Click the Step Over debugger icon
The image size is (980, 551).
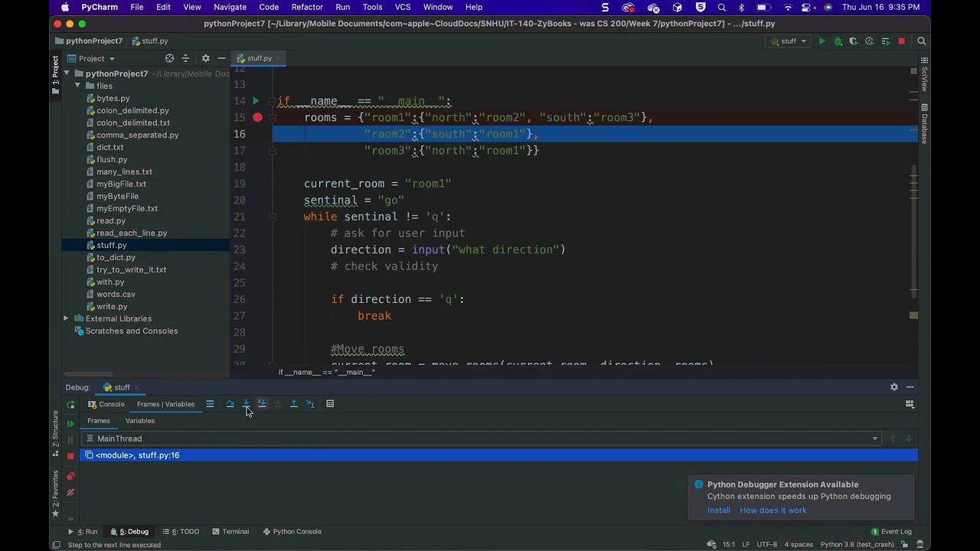pos(230,404)
